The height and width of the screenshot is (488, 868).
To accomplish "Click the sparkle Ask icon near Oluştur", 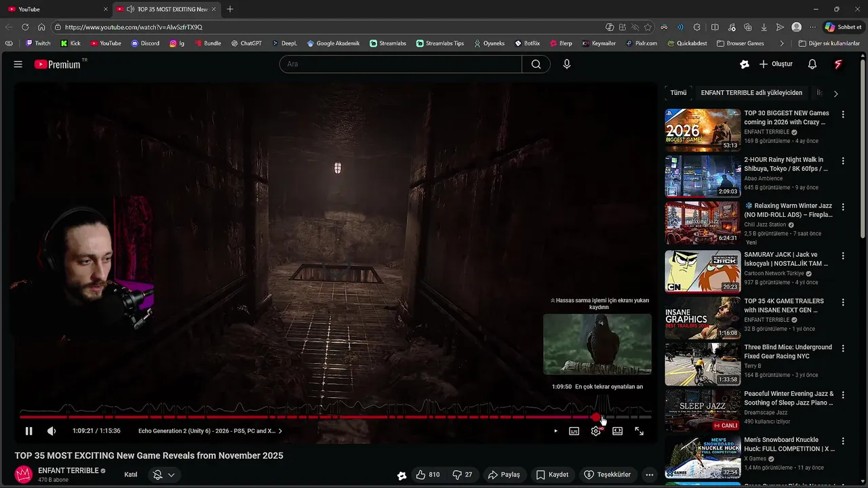I will pyautogui.click(x=745, y=64).
